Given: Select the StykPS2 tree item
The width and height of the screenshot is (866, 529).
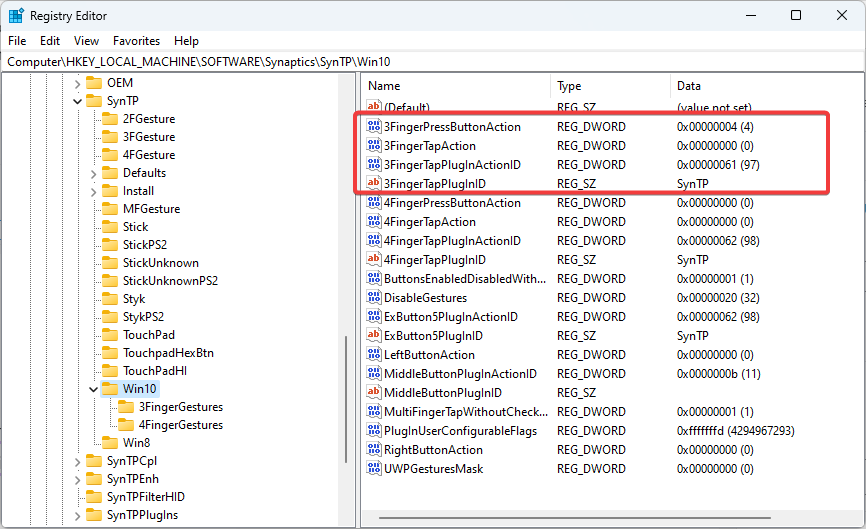Looking at the screenshot, I should pos(143,317).
